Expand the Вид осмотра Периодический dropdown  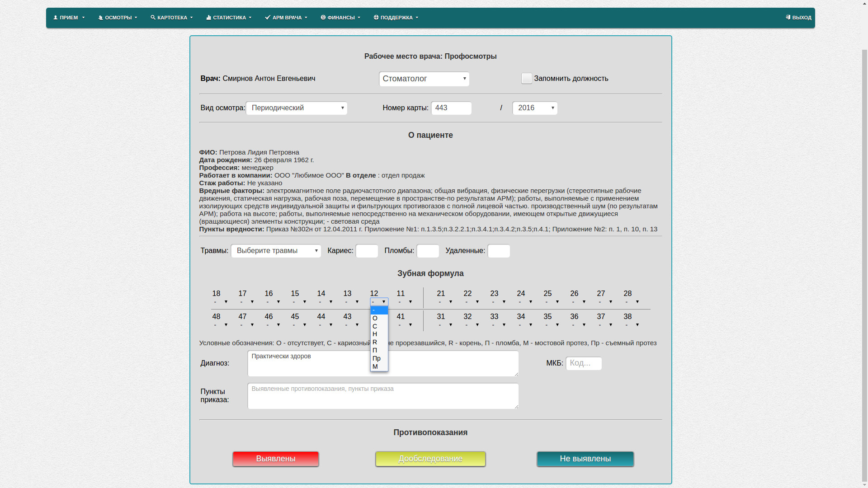tap(297, 108)
